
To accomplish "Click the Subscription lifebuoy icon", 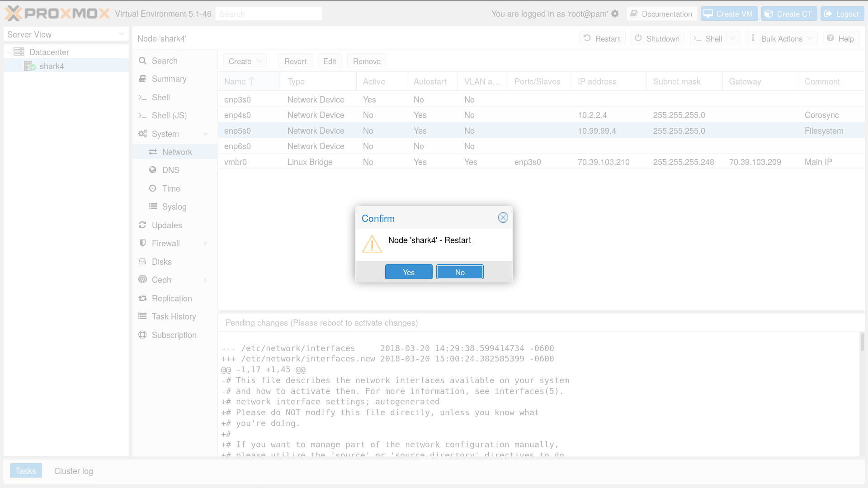I will 142,335.
